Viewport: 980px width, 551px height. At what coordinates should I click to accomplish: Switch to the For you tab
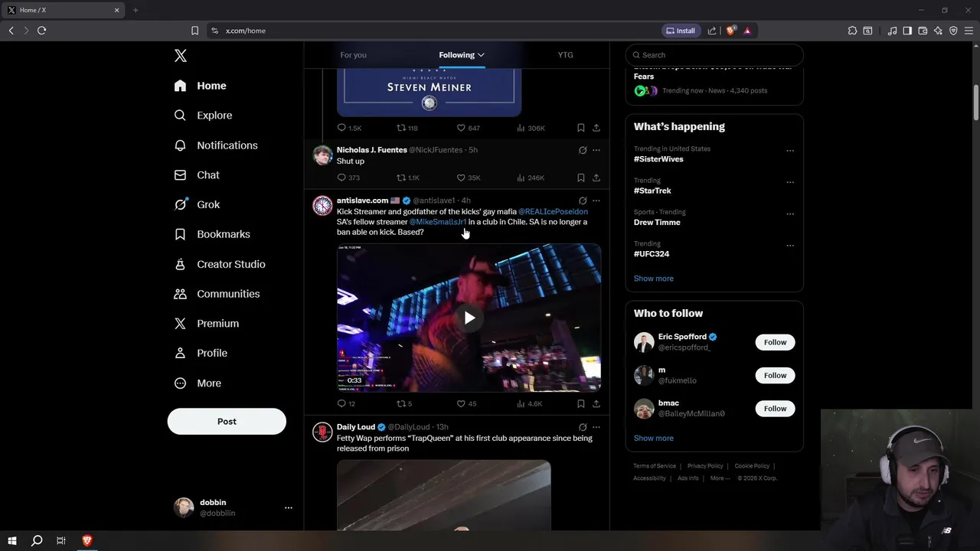click(x=353, y=55)
